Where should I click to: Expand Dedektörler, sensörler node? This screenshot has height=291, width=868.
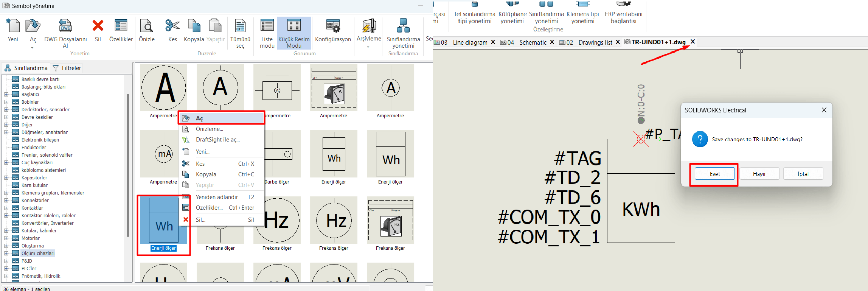click(6, 109)
